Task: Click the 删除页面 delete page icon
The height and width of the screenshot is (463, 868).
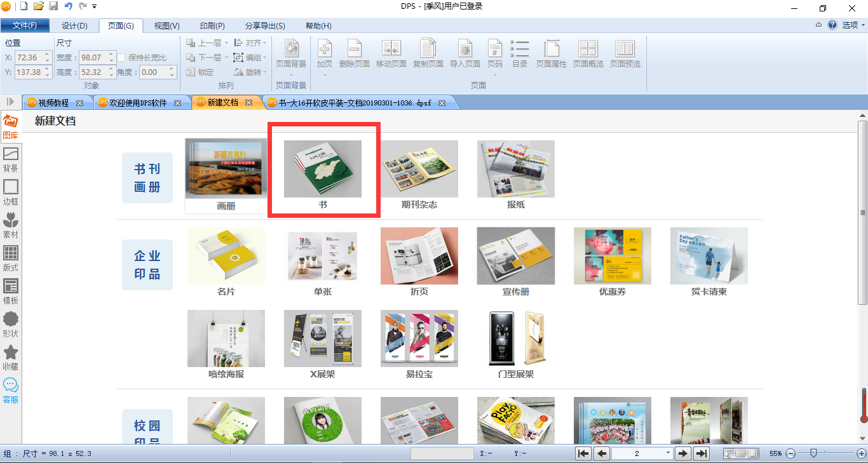Action: tap(355, 53)
